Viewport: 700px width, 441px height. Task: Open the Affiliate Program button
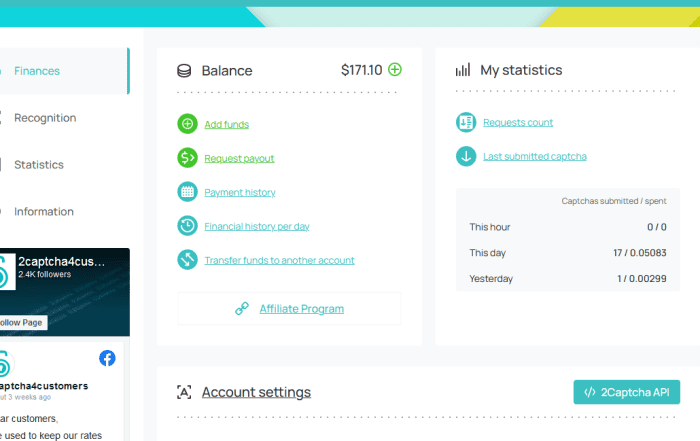coord(289,309)
